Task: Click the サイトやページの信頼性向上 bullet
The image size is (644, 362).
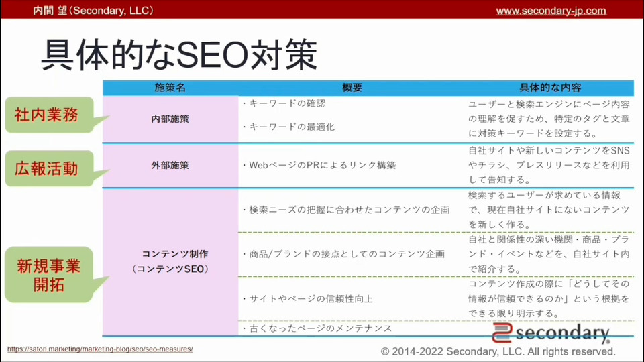Action: 307,299
